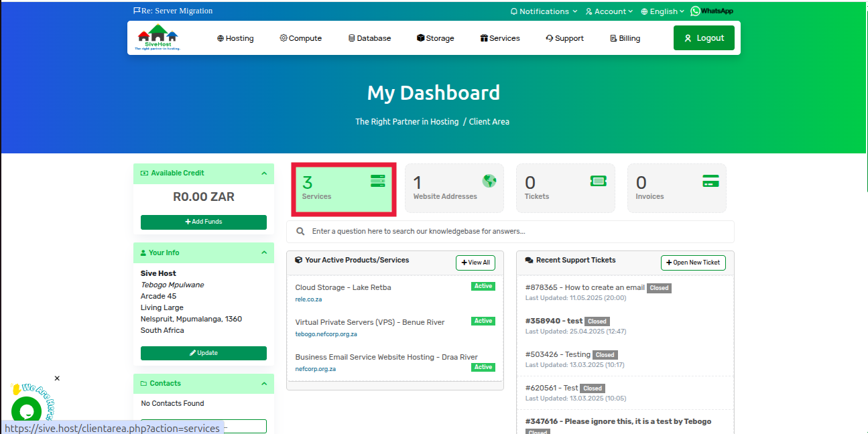Open the 0 Invoices tile
Image resolution: width=868 pixels, height=434 pixels.
[677, 188]
